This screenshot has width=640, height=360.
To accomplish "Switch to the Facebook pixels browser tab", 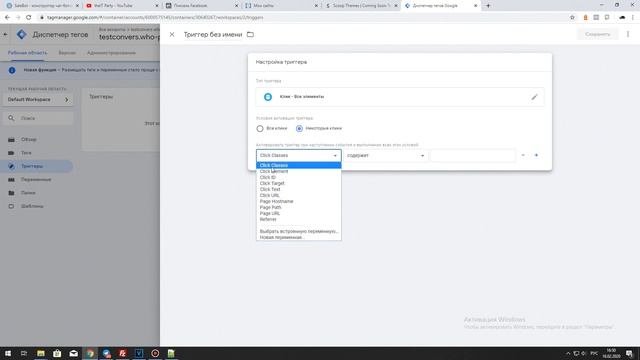I will coord(202,6).
